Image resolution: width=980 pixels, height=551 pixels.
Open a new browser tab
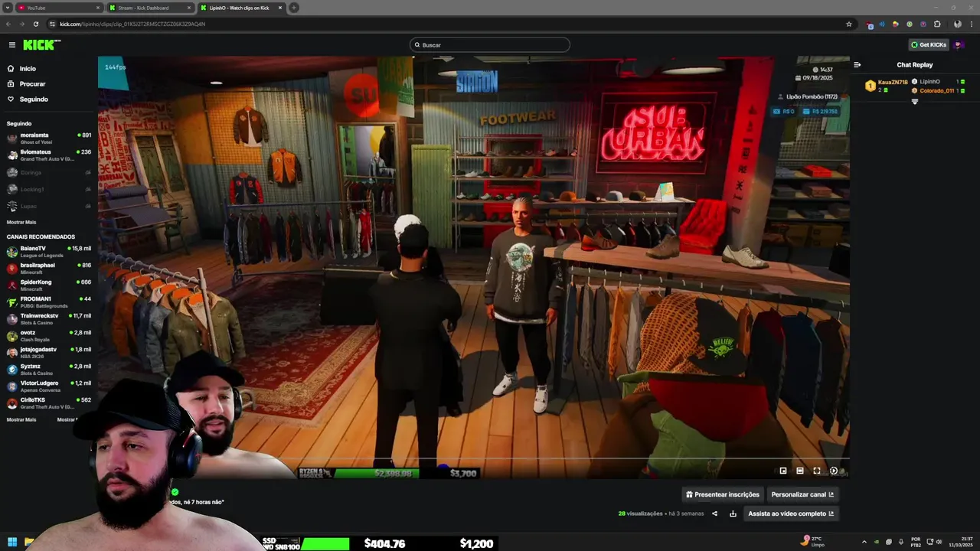(x=294, y=8)
